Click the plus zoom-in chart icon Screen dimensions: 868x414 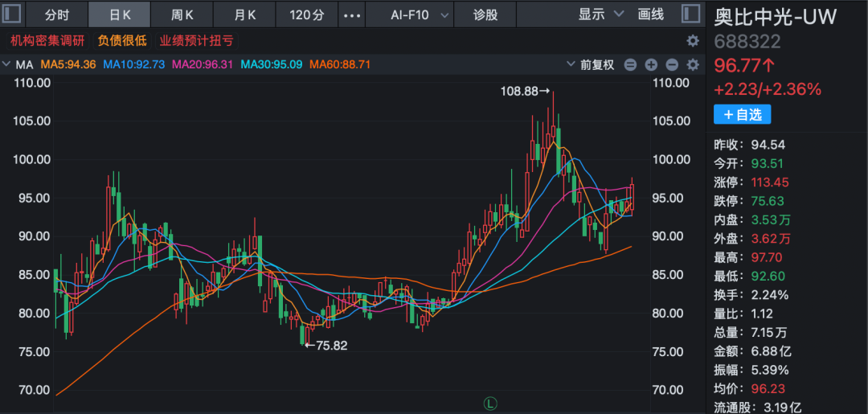pyautogui.click(x=651, y=65)
